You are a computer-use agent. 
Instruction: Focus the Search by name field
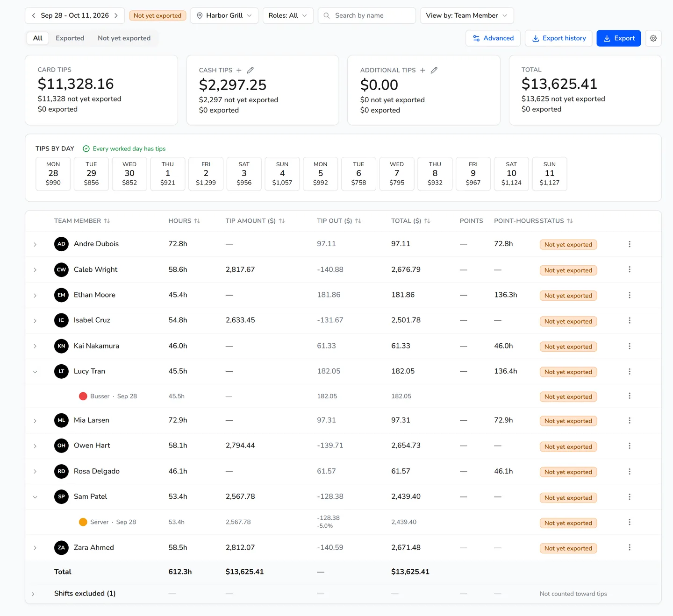367,15
